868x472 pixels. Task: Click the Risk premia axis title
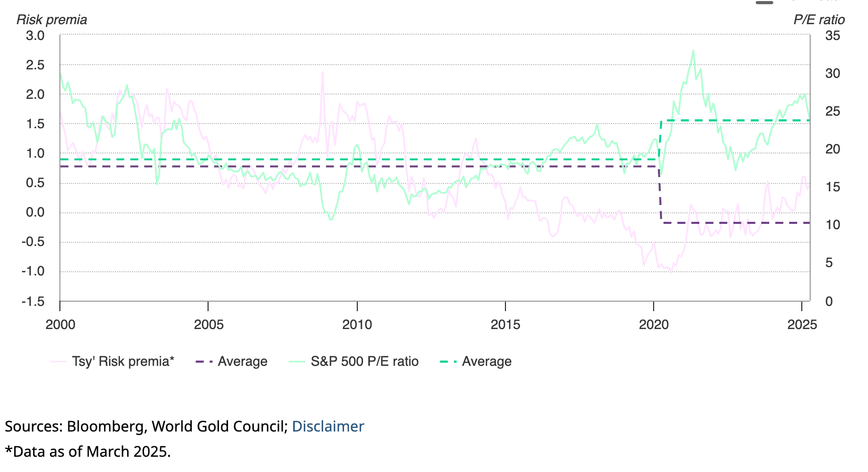point(51,20)
